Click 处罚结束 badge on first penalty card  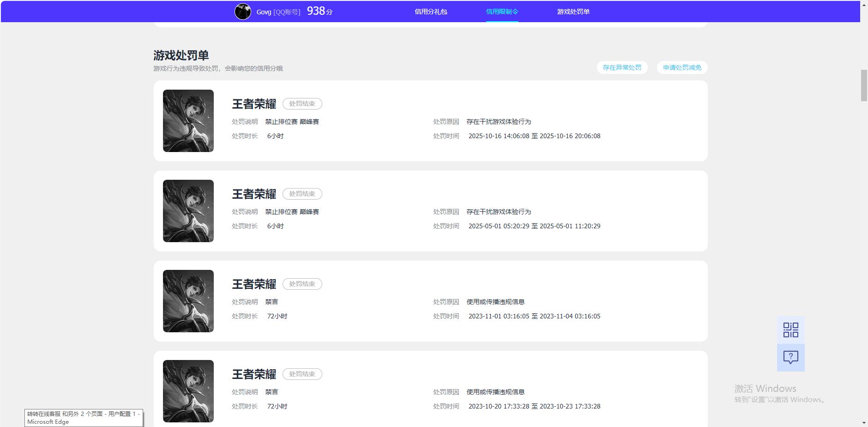click(x=302, y=104)
